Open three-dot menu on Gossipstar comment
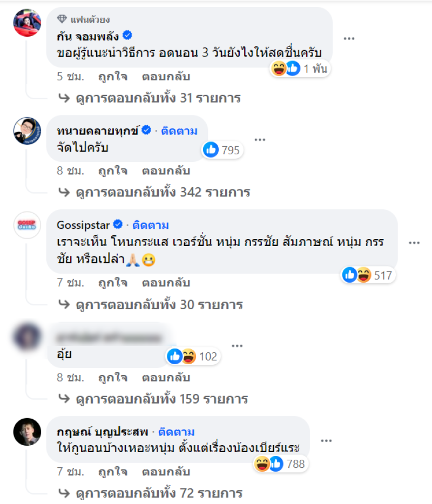Screen dimensions: 432x504 414,243
